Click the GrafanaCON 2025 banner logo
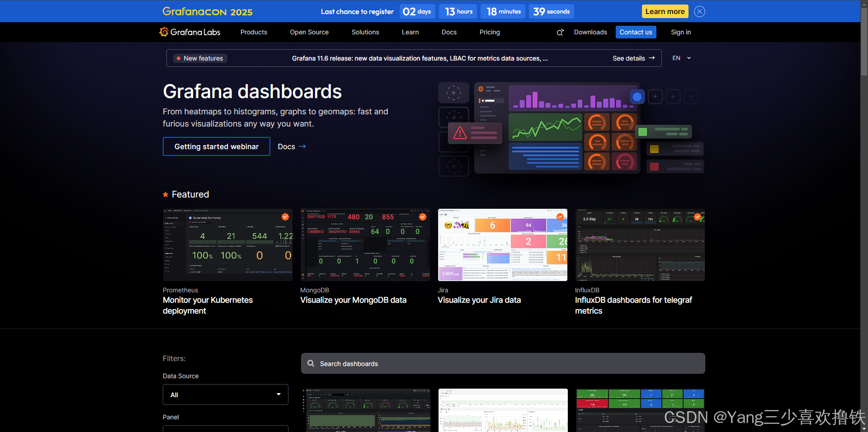 click(x=208, y=12)
